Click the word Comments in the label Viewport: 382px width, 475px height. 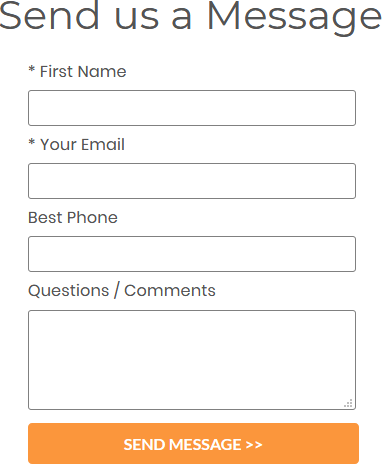pyautogui.click(x=170, y=290)
